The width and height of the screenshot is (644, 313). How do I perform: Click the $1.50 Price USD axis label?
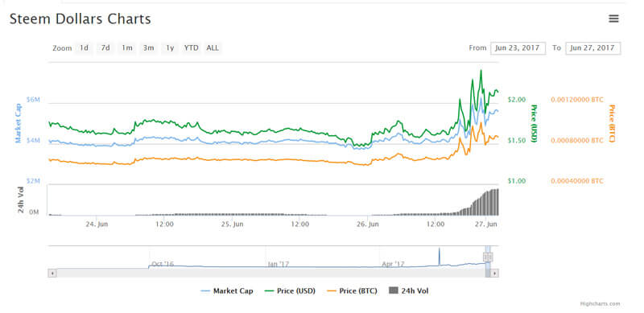516,140
